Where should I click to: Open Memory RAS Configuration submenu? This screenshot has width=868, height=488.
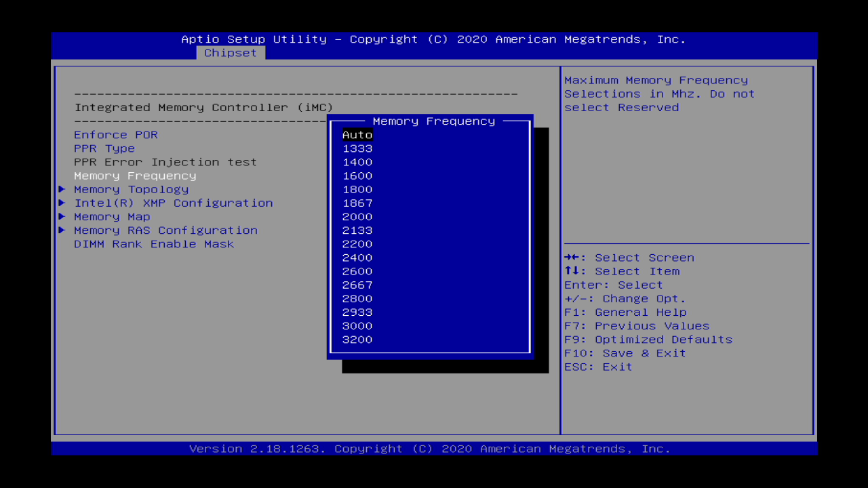click(x=165, y=230)
